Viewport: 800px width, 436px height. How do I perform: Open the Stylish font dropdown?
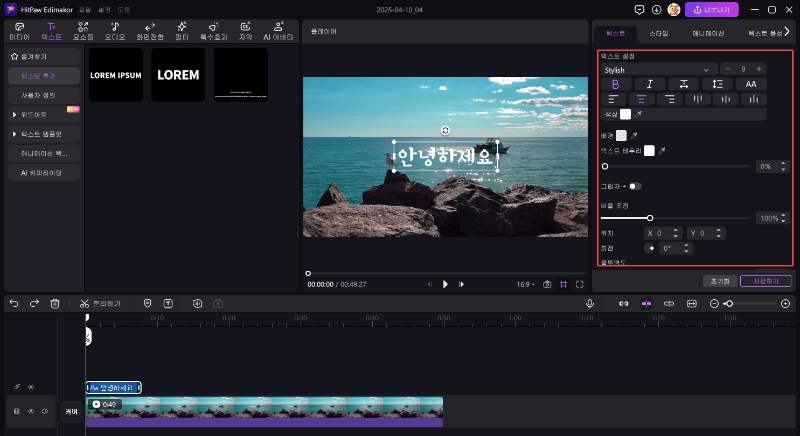pos(656,69)
